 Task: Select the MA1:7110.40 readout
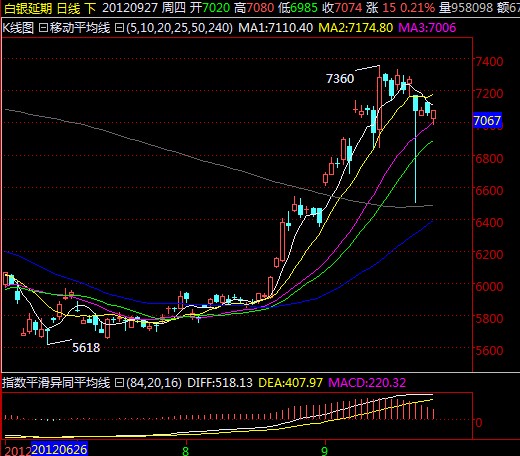tap(276, 28)
